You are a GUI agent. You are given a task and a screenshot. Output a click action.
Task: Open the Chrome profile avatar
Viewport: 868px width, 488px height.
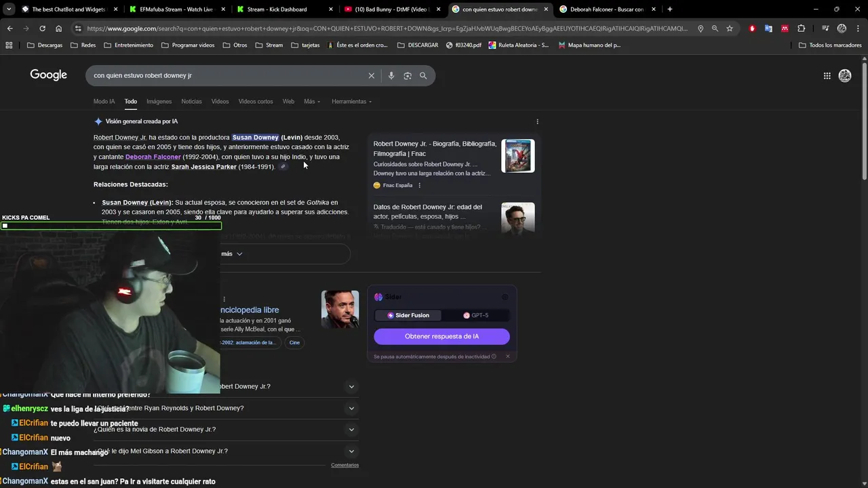pos(842,28)
